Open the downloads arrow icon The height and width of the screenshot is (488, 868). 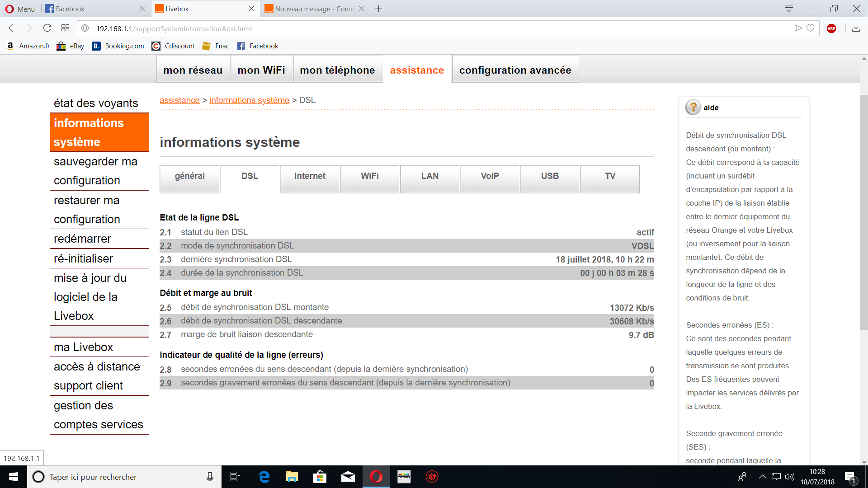855,28
